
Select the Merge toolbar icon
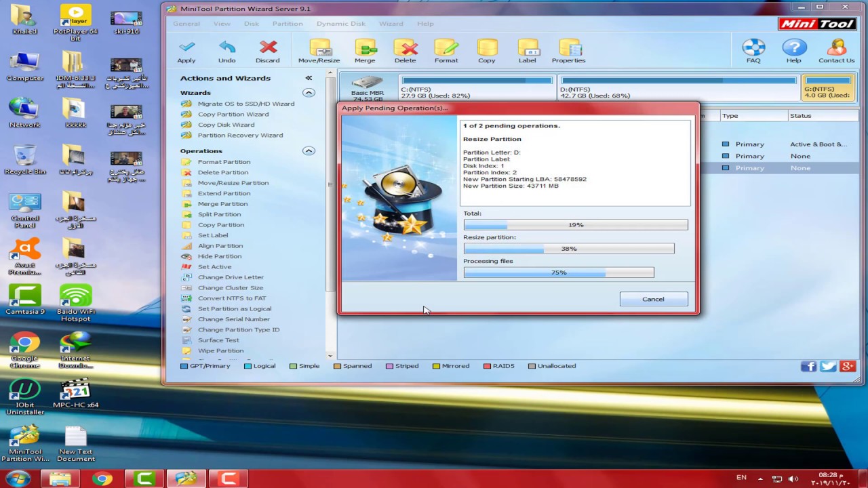pyautogui.click(x=365, y=51)
